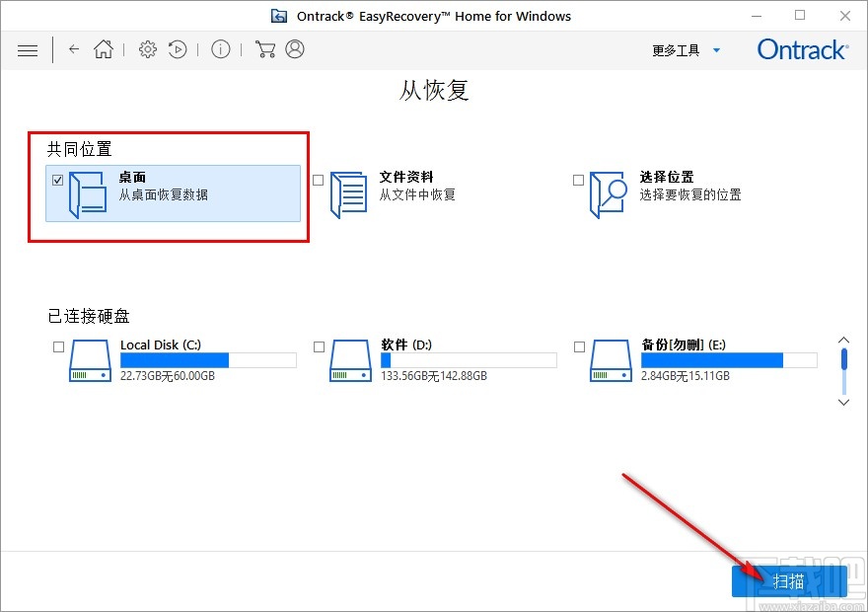Click the scroll-up chevron beside drive list
868x612 pixels.
[843, 339]
